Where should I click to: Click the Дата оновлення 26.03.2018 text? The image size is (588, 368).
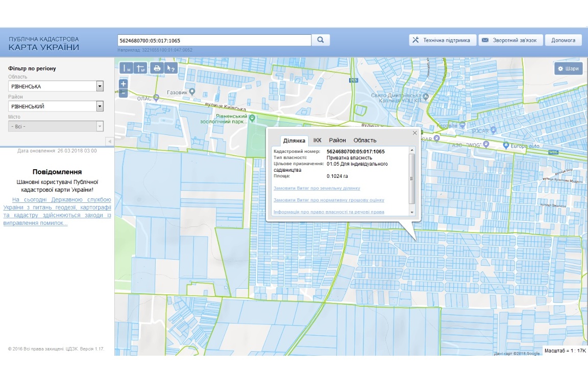click(57, 151)
